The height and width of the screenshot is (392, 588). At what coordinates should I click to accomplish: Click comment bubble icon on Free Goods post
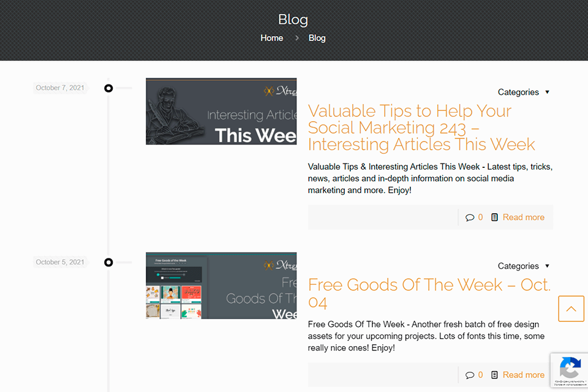(470, 375)
